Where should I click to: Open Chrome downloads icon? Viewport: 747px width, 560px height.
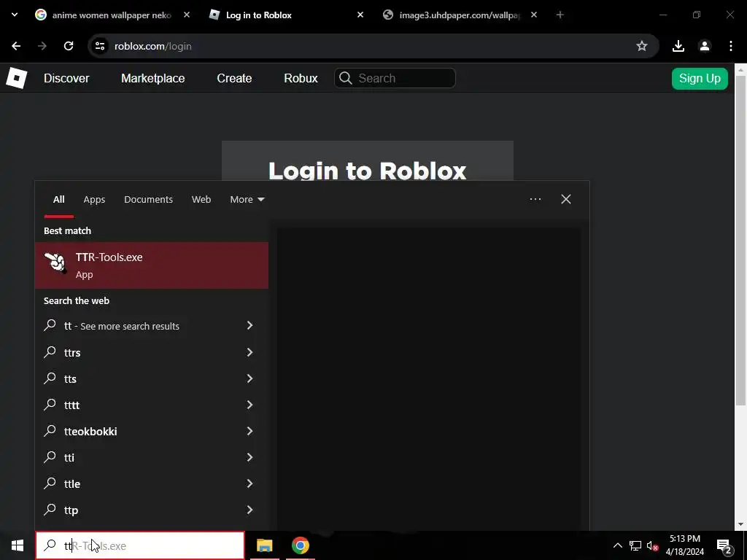pyautogui.click(x=678, y=46)
